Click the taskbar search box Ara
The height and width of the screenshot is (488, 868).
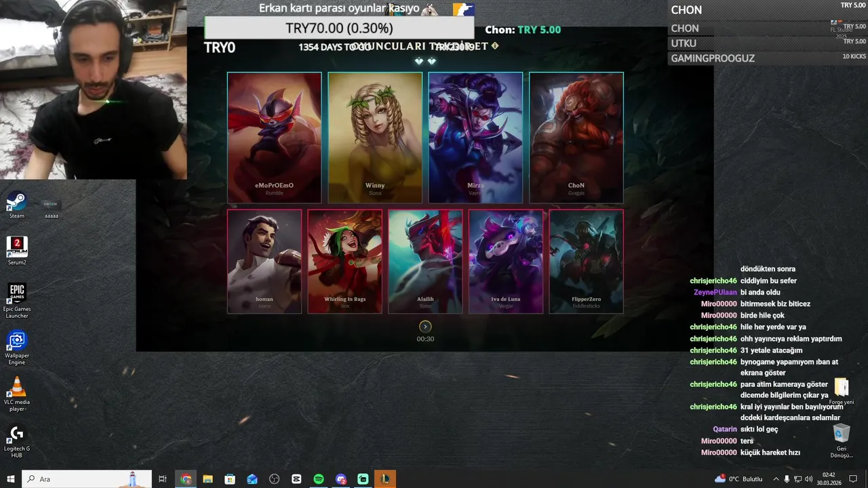tap(87, 479)
